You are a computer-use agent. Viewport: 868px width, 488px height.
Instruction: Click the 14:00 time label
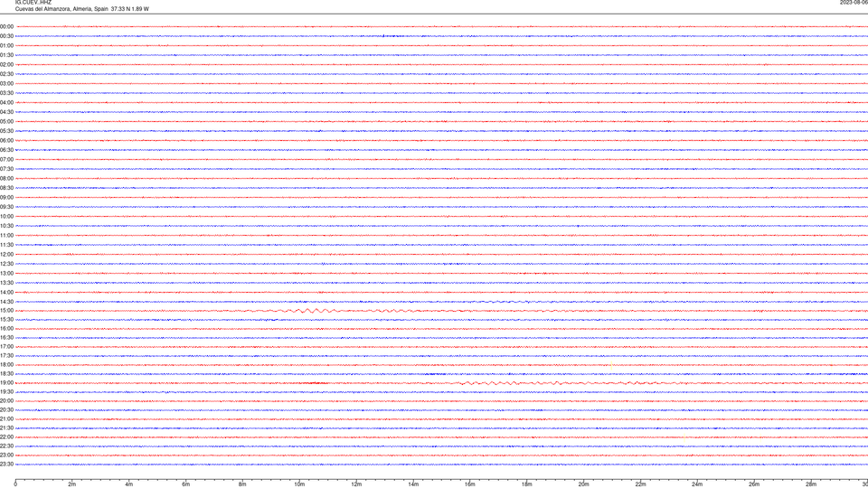coord(6,292)
